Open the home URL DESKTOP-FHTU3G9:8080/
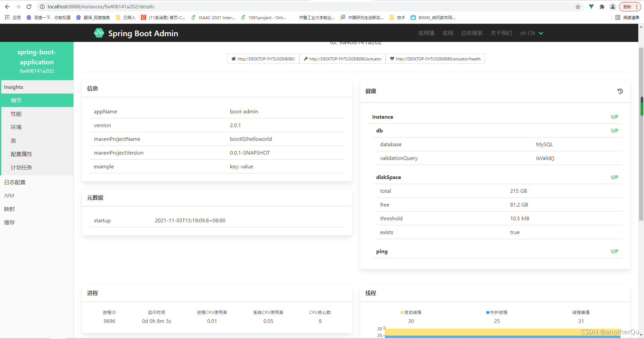644x339 pixels. pyautogui.click(x=263, y=59)
